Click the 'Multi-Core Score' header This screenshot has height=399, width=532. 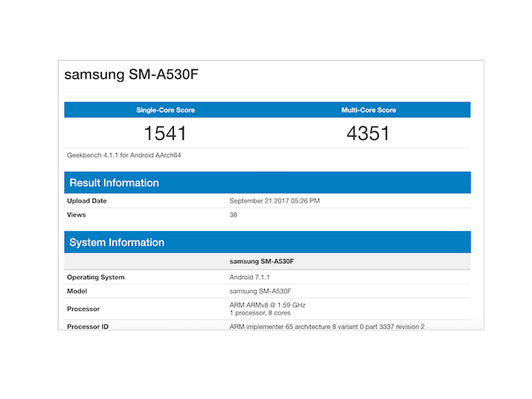(369, 110)
